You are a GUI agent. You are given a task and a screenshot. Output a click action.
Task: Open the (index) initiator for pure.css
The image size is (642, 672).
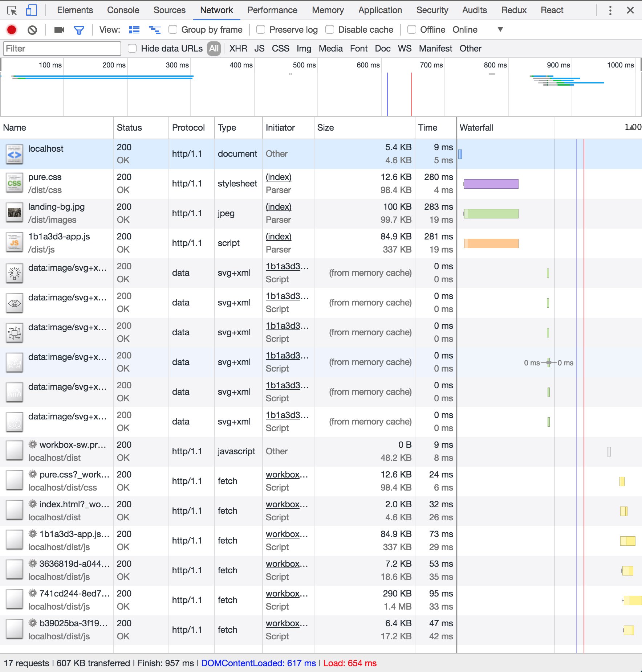coord(278,177)
